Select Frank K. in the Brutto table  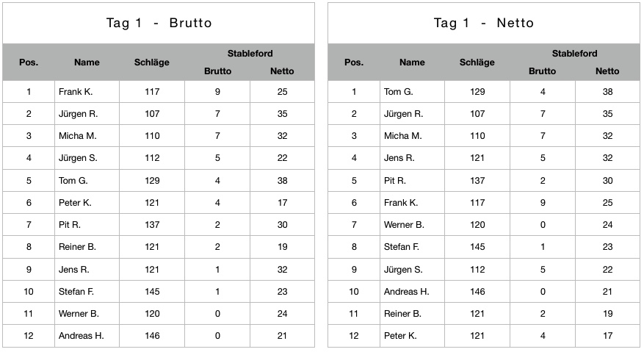pyautogui.click(x=76, y=92)
